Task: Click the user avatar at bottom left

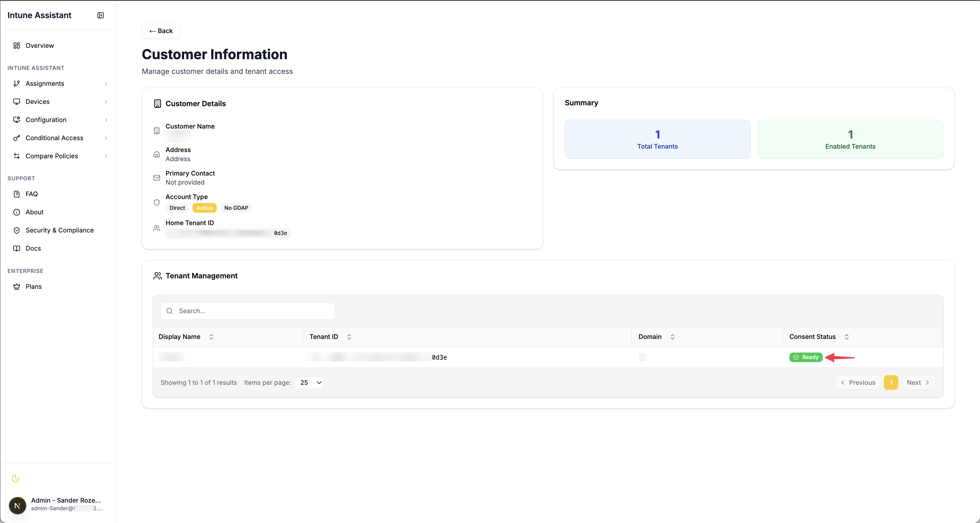Action: 18,505
